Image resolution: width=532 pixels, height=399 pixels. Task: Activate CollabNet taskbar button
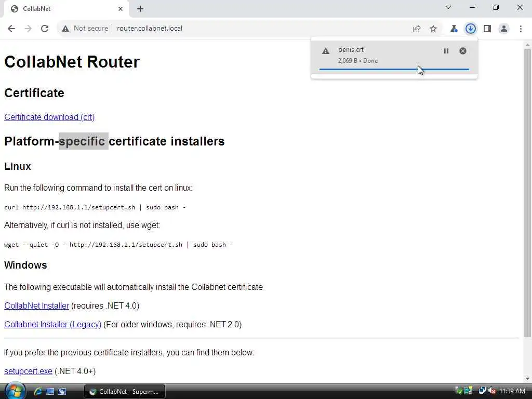tap(125, 392)
